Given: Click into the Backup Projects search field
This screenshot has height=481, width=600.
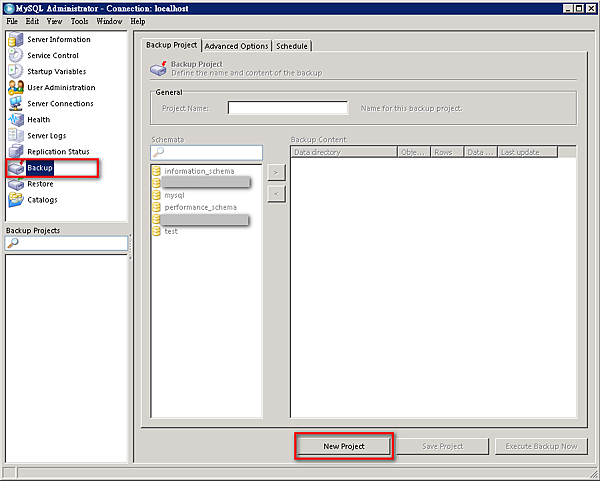Looking at the screenshot, I should click(x=66, y=243).
